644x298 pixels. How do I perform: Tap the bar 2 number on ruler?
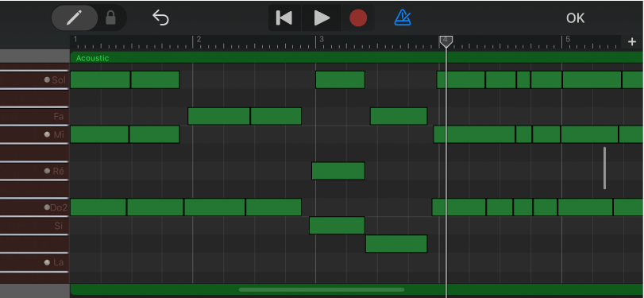tap(199, 39)
